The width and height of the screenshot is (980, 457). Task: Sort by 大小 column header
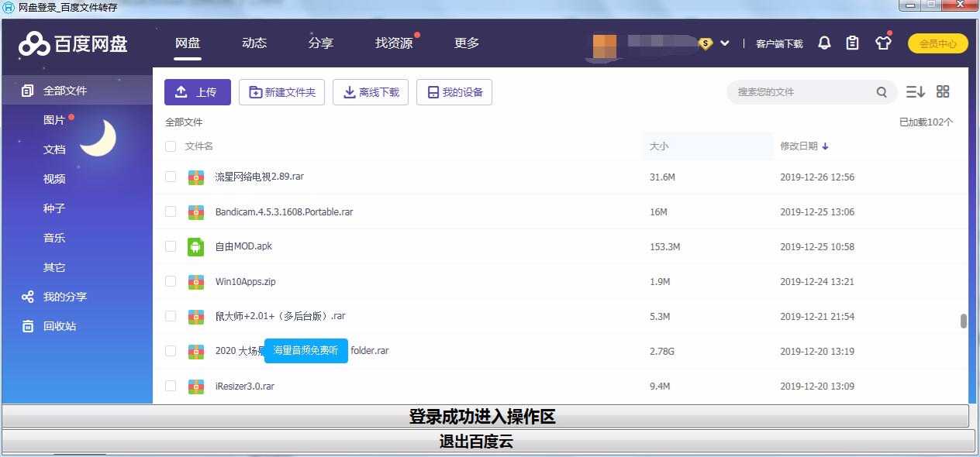659,146
